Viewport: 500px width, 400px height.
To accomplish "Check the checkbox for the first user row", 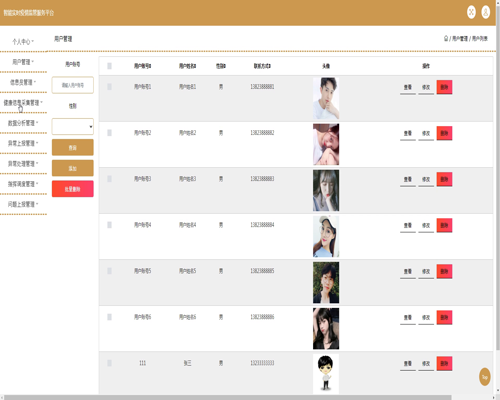I will [x=109, y=87].
